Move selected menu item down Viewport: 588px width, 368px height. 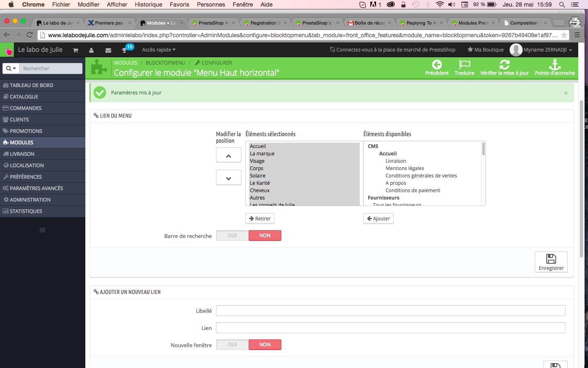tap(229, 178)
